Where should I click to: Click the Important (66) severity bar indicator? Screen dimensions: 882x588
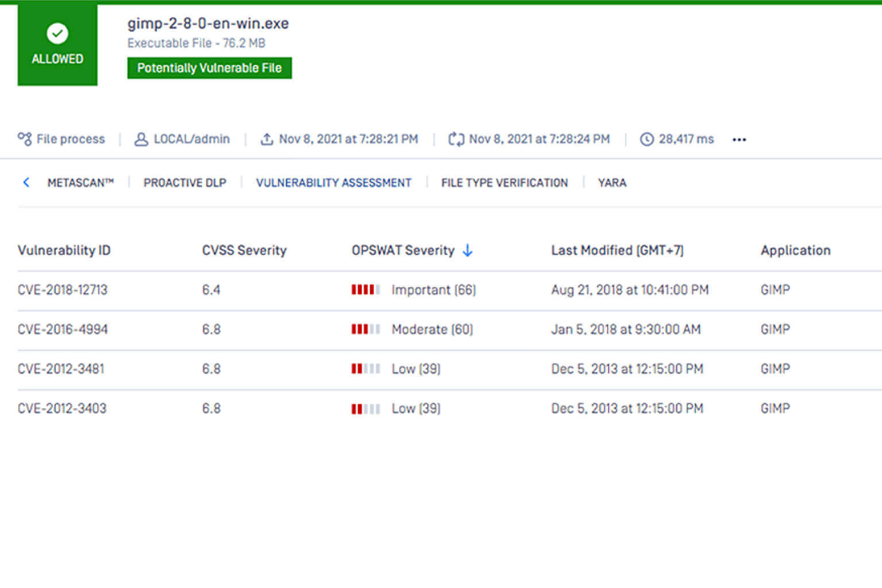tap(366, 290)
